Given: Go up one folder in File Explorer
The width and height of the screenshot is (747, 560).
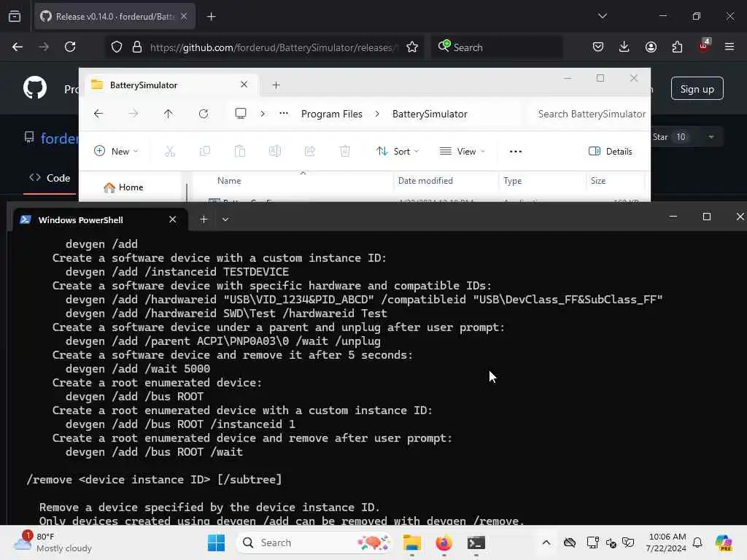Looking at the screenshot, I should coord(169,114).
